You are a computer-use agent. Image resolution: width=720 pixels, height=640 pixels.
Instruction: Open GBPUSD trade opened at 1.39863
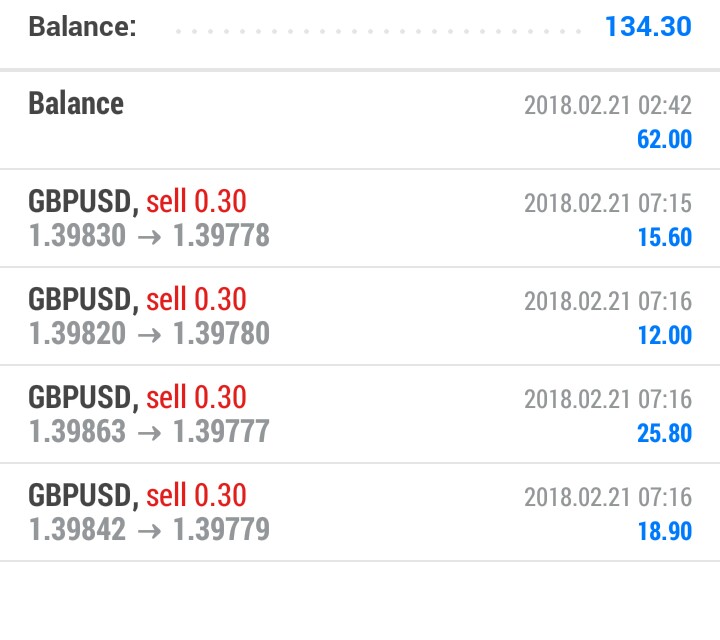tap(360, 414)
